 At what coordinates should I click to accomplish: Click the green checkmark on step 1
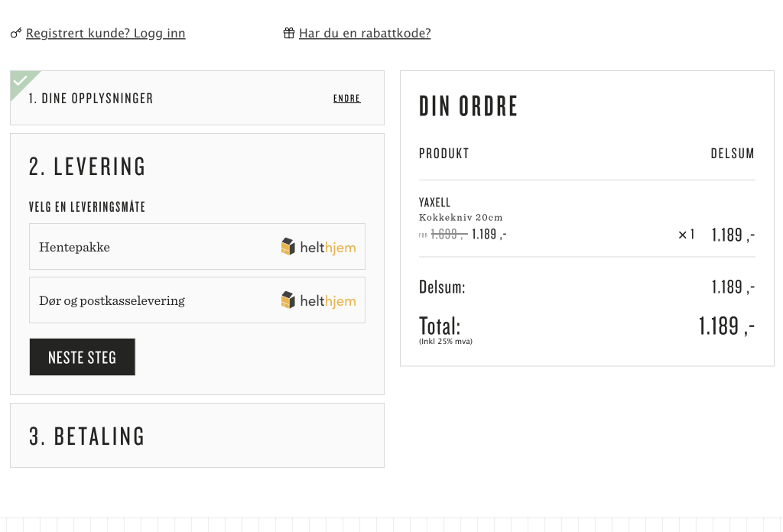[x=21, y=81]
